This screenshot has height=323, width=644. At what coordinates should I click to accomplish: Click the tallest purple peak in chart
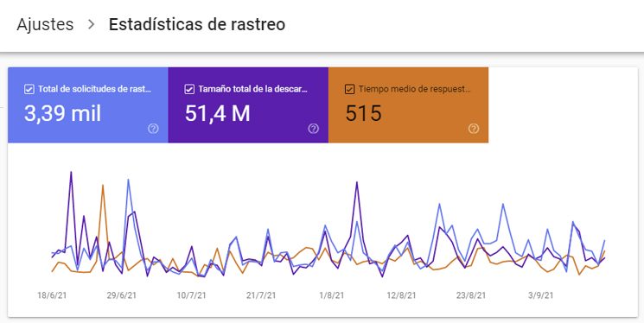point(71,173)
